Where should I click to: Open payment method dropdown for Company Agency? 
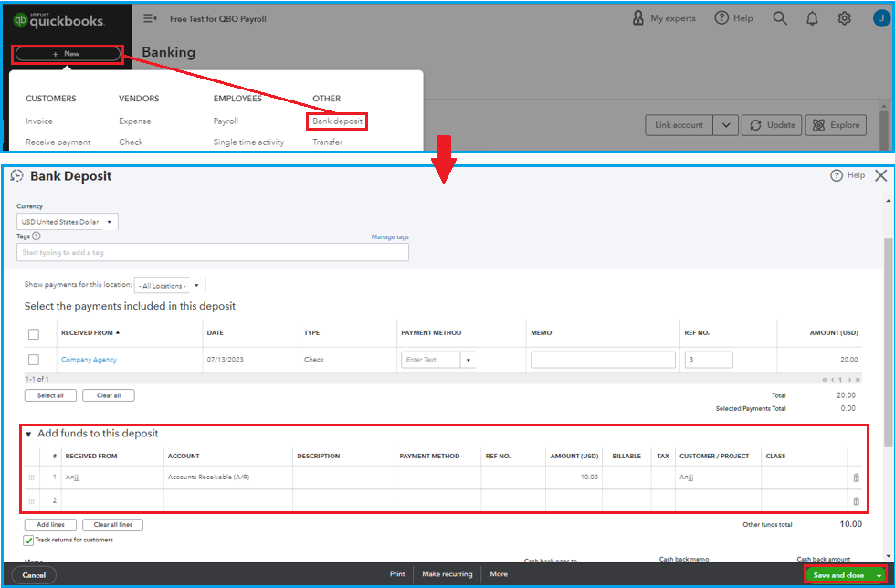click(x=468, y=361)
